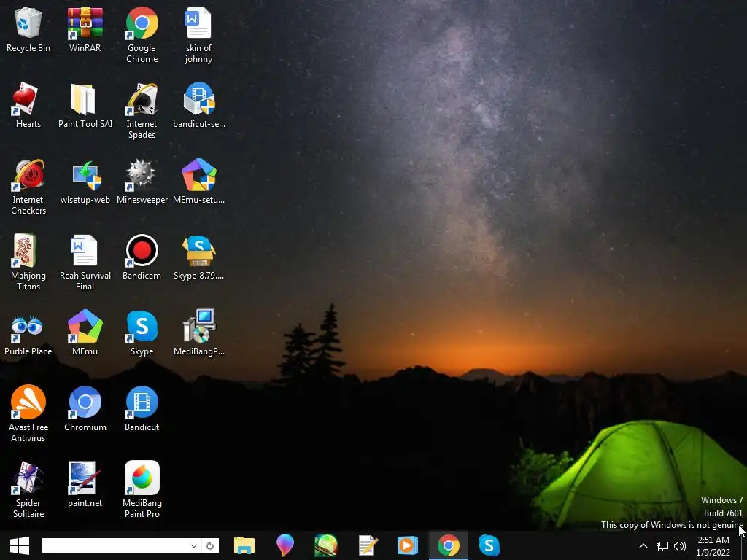Open the Windows Start menu
The height and width of the screenshot is (560, 747).
point(20,545)
